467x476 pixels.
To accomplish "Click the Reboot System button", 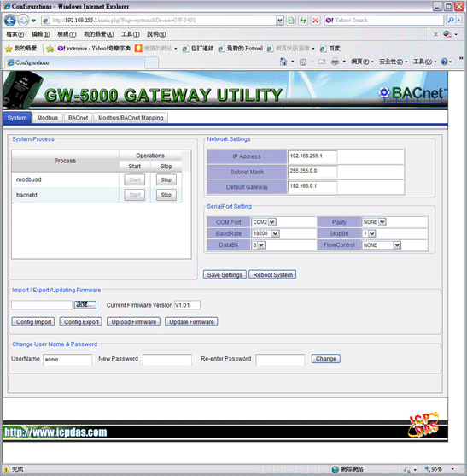I will pos(272,274).
